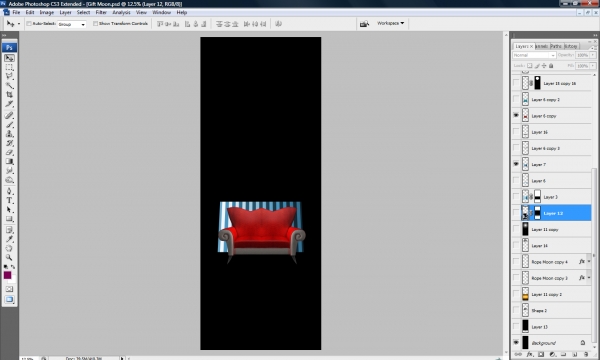Screen dimensions: 600x360
Task: Open the Workspace dropdown
Action: click(390, 23)
